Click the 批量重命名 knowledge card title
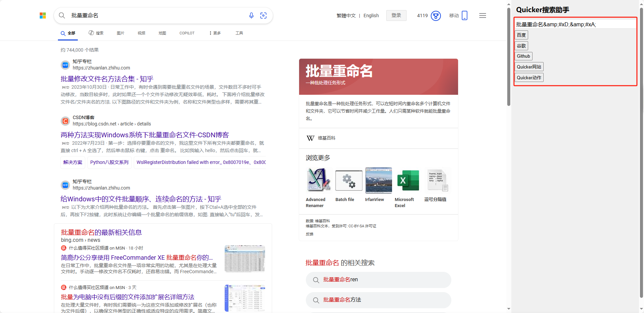This screenshot has height=313, width=644. point(339,71)
